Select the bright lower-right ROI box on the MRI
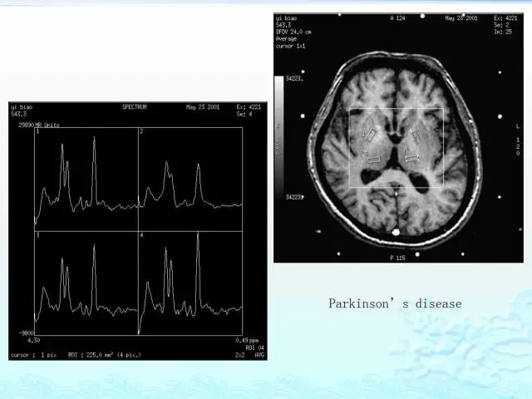Screen dimensions: 532x399 pyautogui.click(x=412, y=157)
